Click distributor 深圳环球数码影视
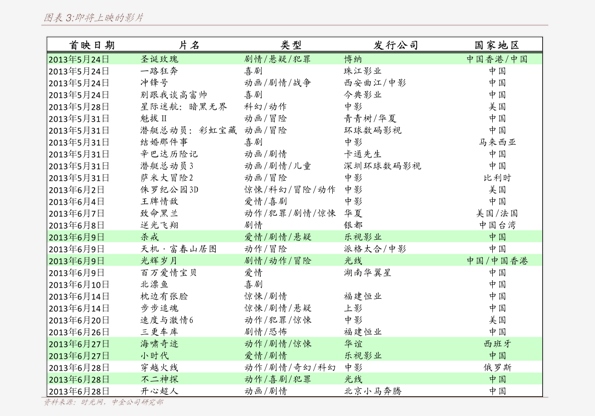Viewport: 595px width, 416px height. pyautogui.click(x=382, y=166)
